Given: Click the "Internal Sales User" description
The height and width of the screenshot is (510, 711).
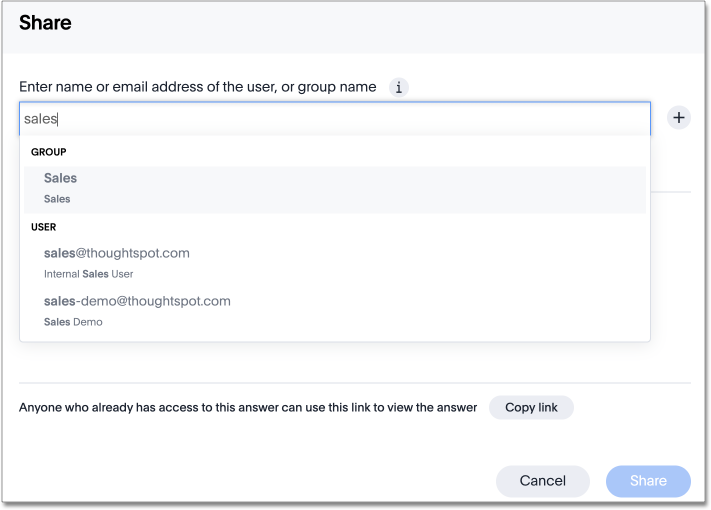Looking at the screenshot, I should tap(88, 274).
